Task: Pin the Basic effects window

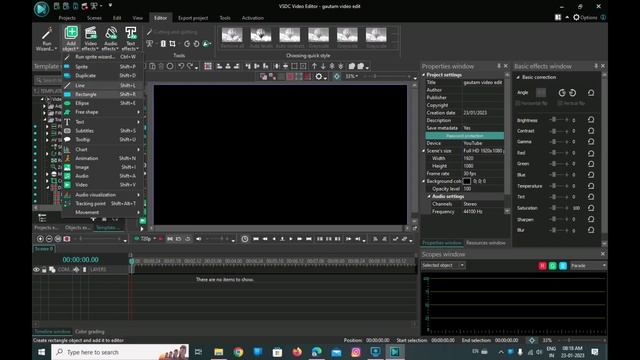Action: point(596,66)
